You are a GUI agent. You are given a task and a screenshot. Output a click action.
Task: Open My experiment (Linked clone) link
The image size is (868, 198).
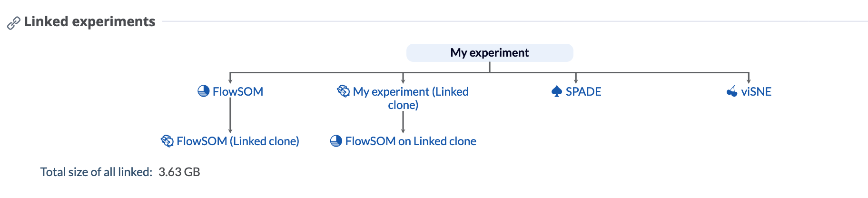(411, 98)
